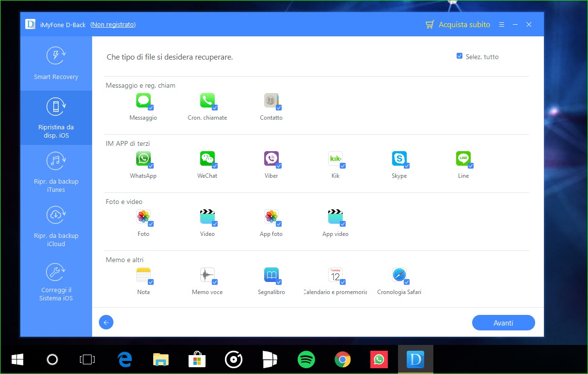Screen dimensions: 588x374
Task: Uncheck the Skype checkbox
Action: coord(407,166)
